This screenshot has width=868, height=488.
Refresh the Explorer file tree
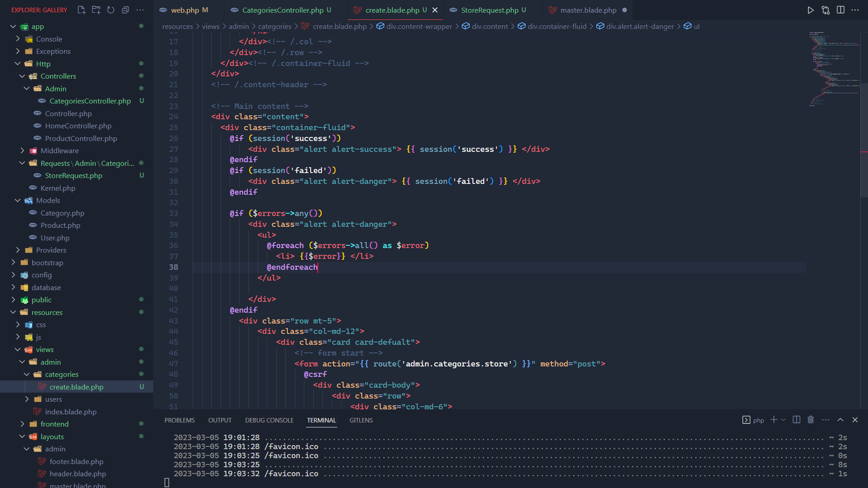(111, 10)
